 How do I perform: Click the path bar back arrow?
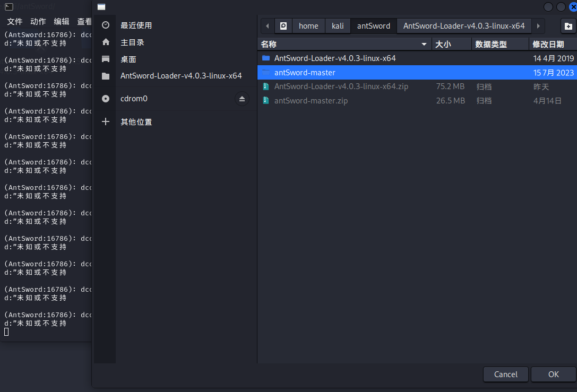click(268, 26)
